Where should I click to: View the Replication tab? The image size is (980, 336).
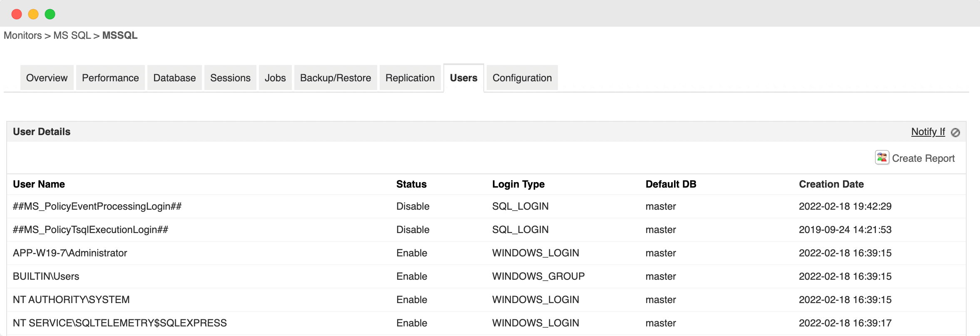410,78
